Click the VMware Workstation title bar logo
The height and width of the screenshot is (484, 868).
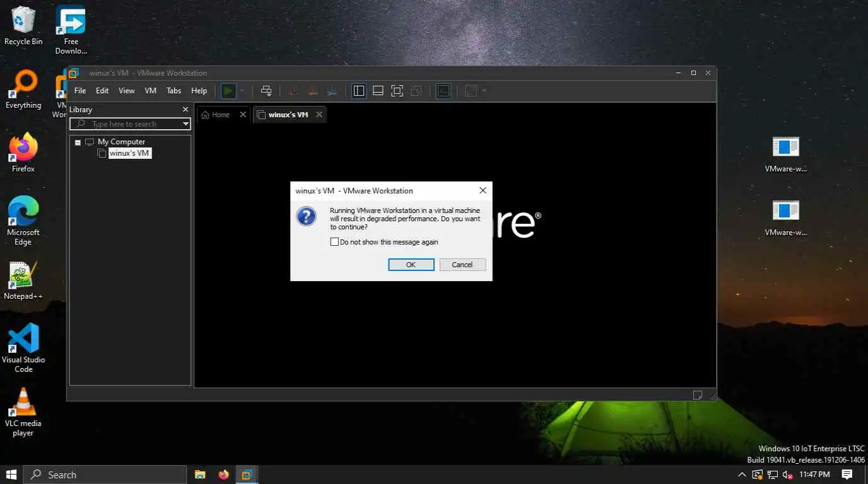click(x=74, y=72)
